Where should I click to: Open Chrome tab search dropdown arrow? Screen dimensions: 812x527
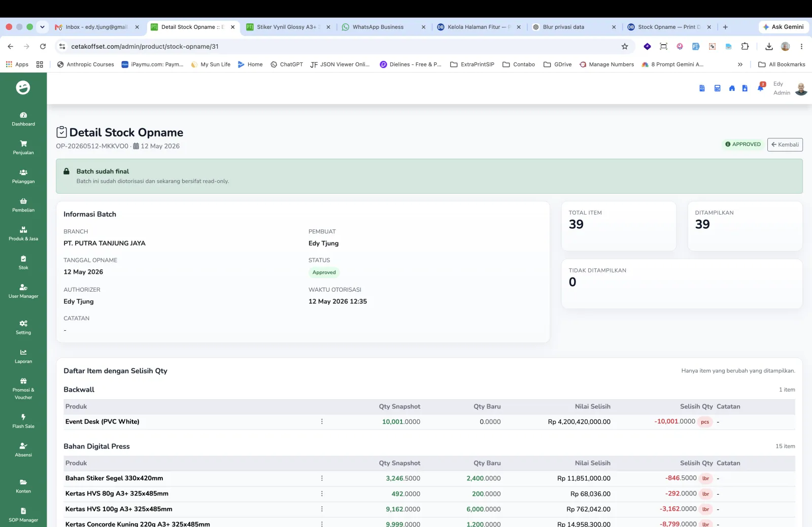(42, 27)
